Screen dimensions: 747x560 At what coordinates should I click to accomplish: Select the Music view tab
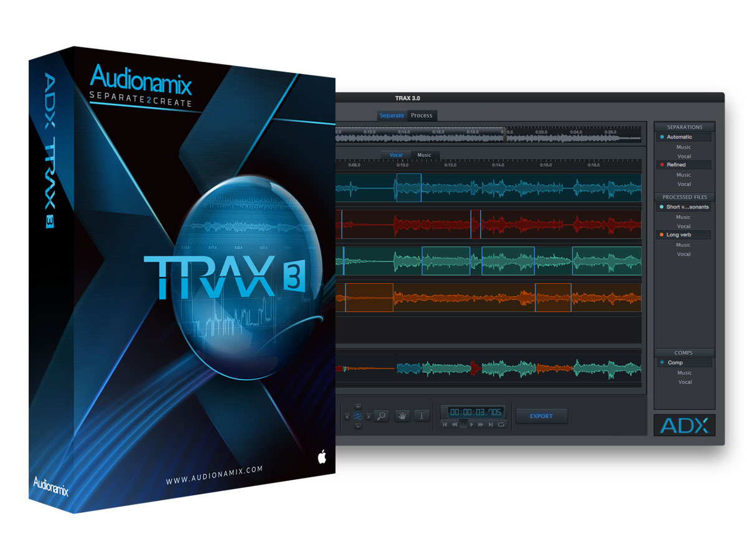pos(424,155)
